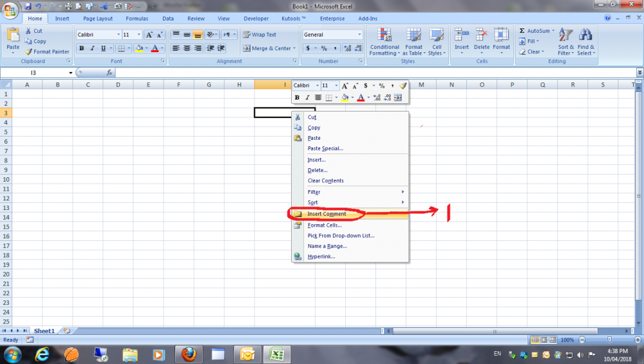Select Insert Comment in context menu
This screenshot has height=364, width=644.
pos(350,214)
